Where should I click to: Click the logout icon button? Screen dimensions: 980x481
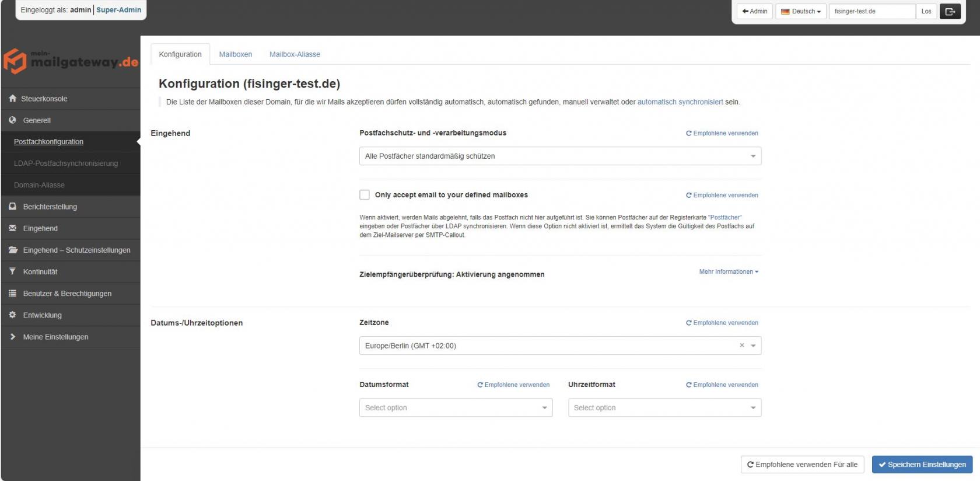pos(950,11)
